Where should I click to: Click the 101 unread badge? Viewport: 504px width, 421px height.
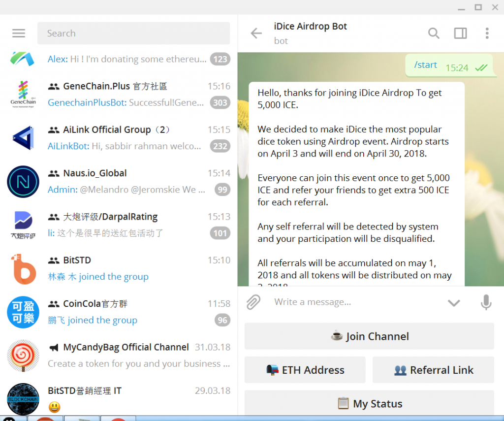220,233
